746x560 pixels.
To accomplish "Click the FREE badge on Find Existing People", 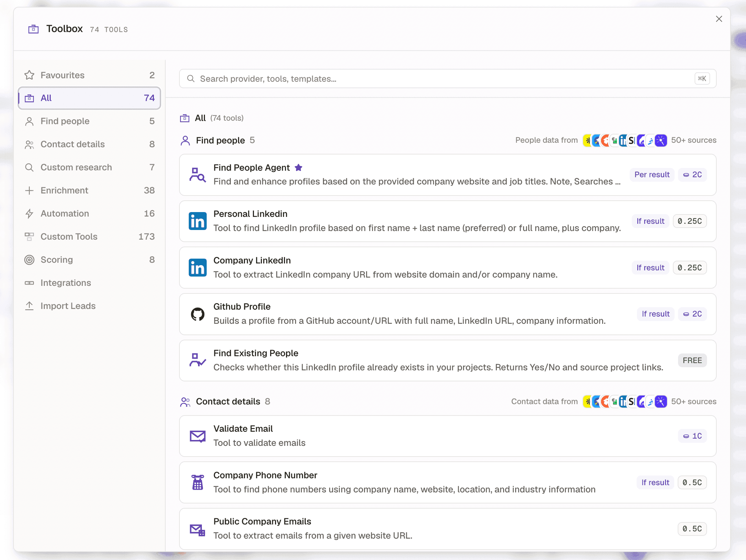I will click(692, 360).
